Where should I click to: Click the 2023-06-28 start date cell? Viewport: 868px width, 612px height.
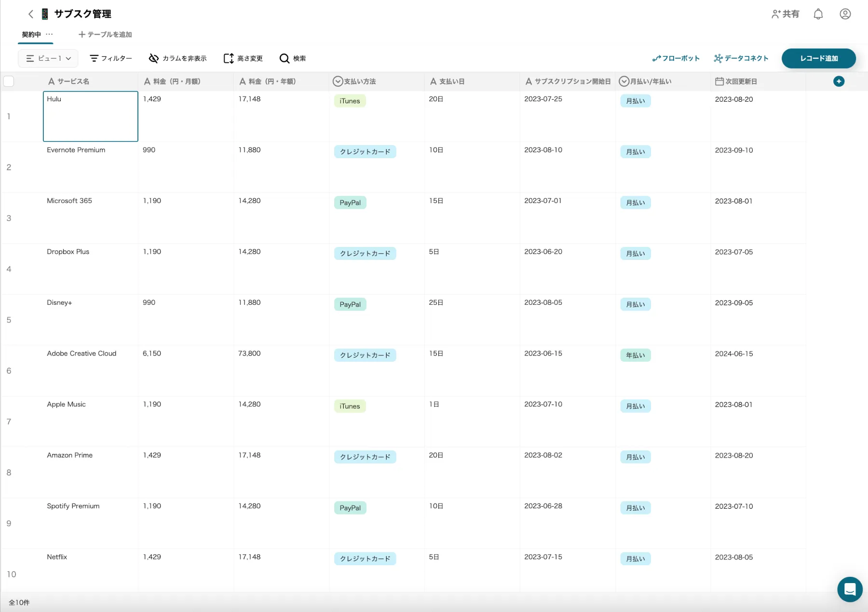tap(568, 523)
